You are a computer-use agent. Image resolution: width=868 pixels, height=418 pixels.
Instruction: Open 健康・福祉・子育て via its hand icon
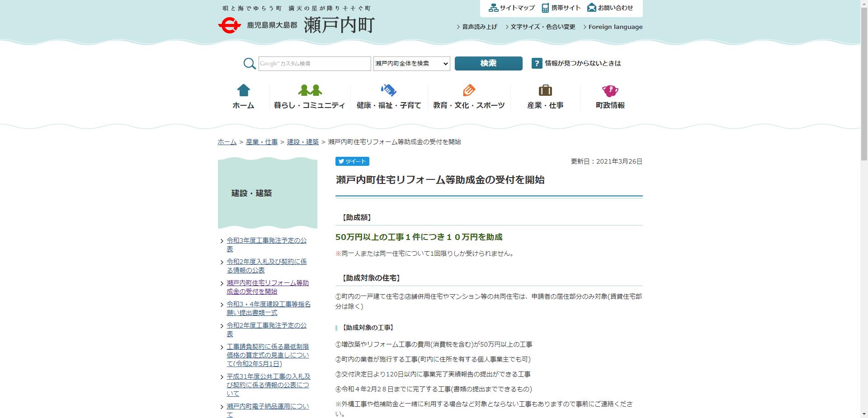(388, 90)
